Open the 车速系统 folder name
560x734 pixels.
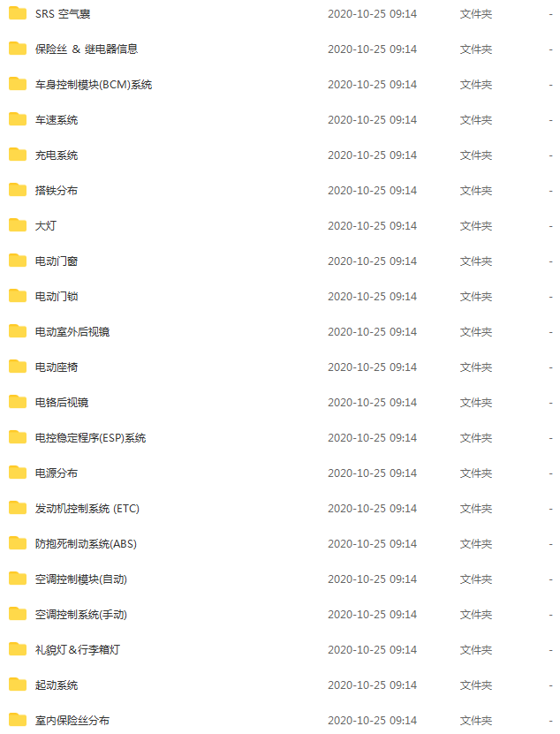coord(57,120)
